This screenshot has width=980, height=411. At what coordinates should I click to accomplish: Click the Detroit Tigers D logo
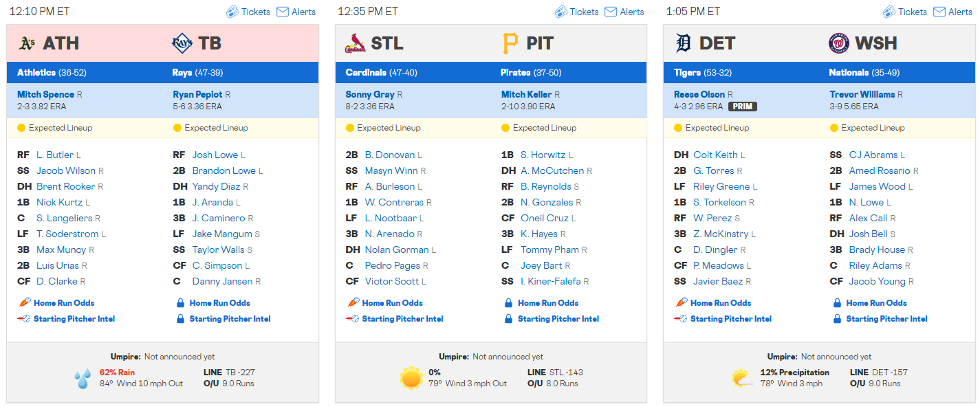pyautogui.click(x=682, y=43)
